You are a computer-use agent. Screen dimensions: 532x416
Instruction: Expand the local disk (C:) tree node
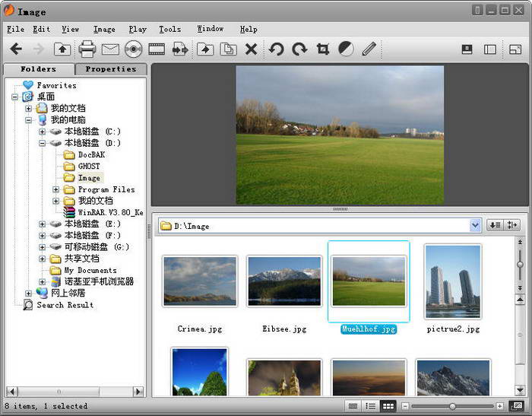coord(43,132)
